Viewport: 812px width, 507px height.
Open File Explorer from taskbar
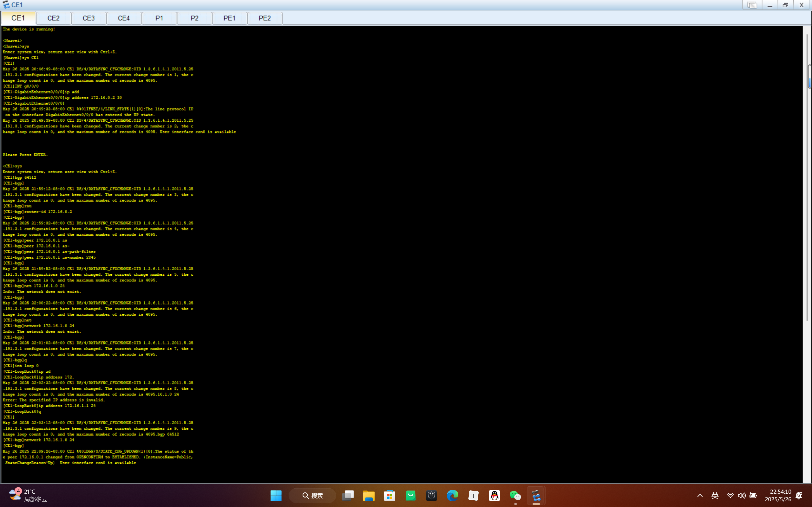coord(369,496)
